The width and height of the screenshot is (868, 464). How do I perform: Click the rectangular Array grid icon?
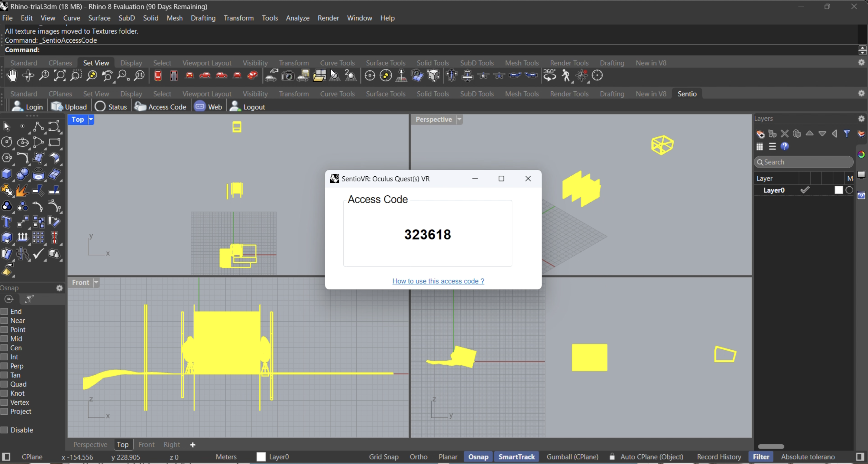[x=38, y=238]
